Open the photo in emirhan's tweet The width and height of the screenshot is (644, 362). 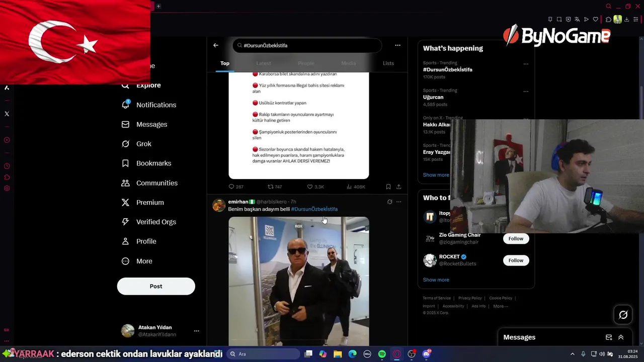299,281
